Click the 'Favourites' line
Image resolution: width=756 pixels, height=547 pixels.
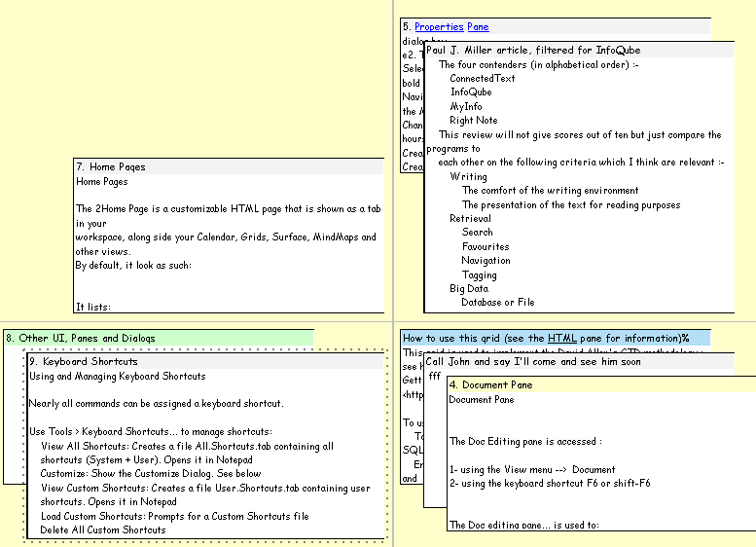pyautogui.click(x=486, y=246)
